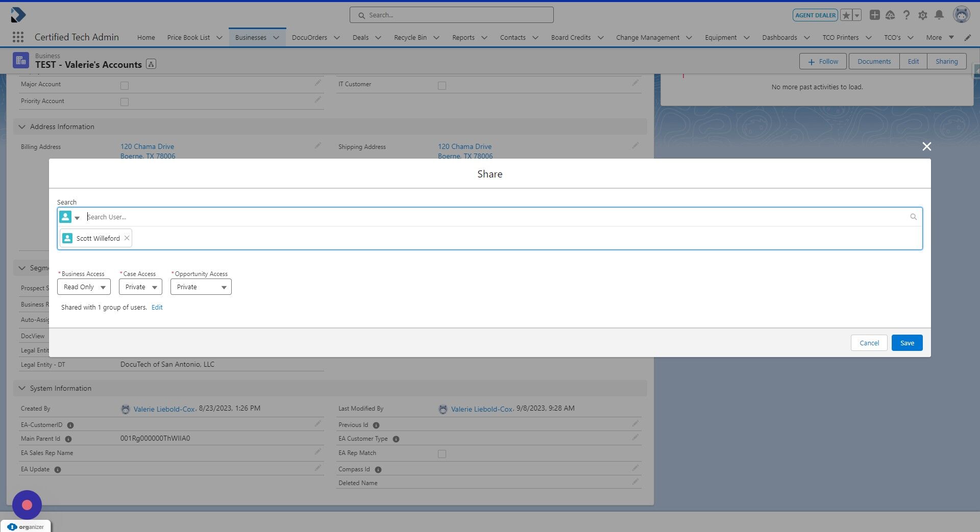Screen dimensions: 980x532
Task: Open the account hierarchy icon beside the title
Action: click(x=151, y=64)
